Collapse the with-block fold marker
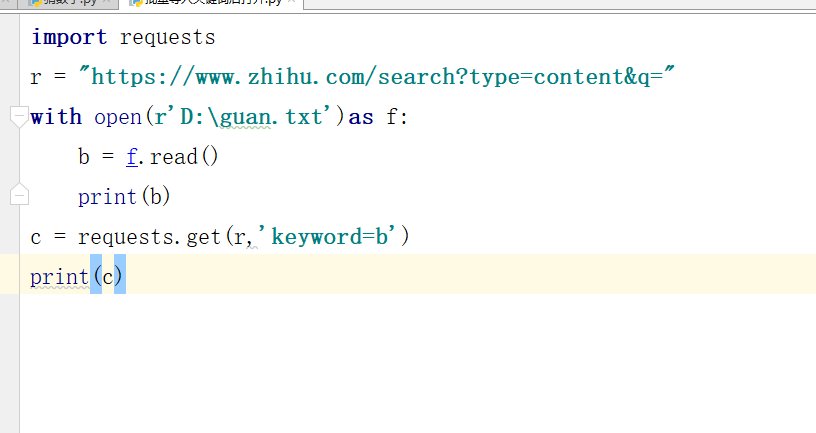The height and width of the screenshot is (433, 816). [19, 116]
